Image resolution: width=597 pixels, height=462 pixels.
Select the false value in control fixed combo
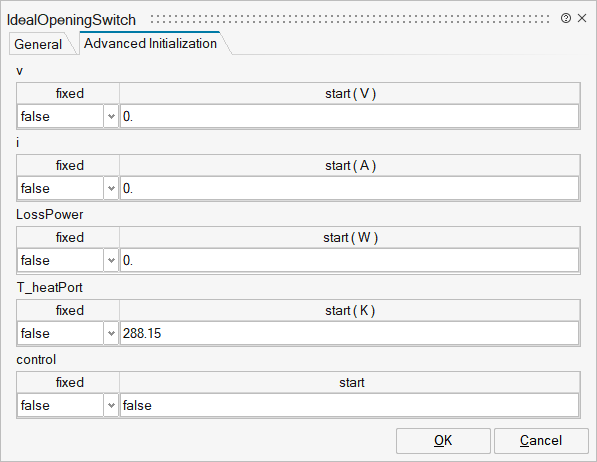[60, 405]
